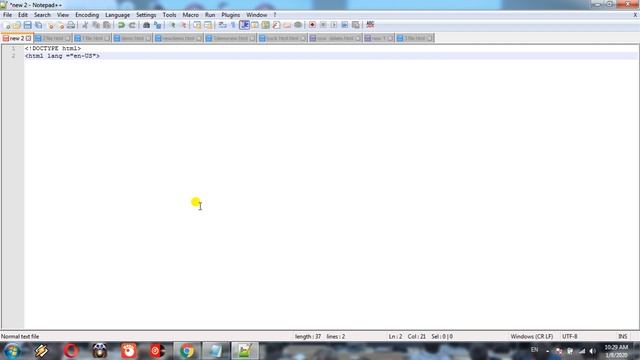
Task: Click the Copy icon in the toolbar
Action: click(x=96, y=25)
